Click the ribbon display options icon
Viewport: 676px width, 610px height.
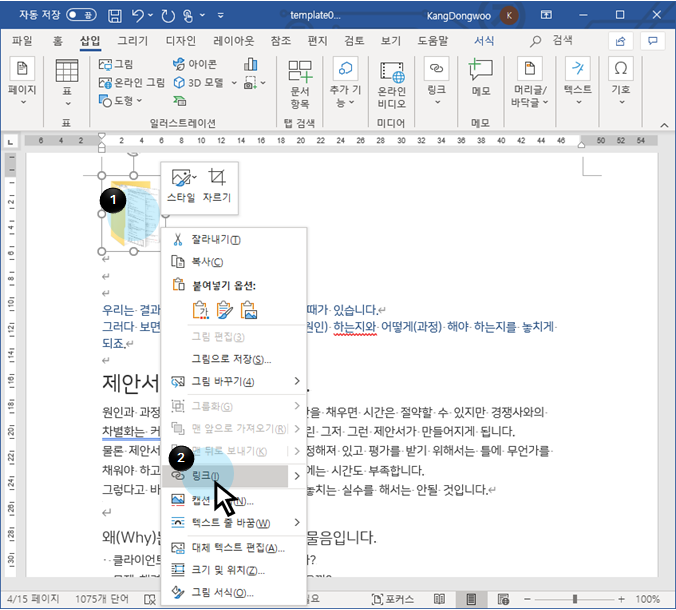546,15
